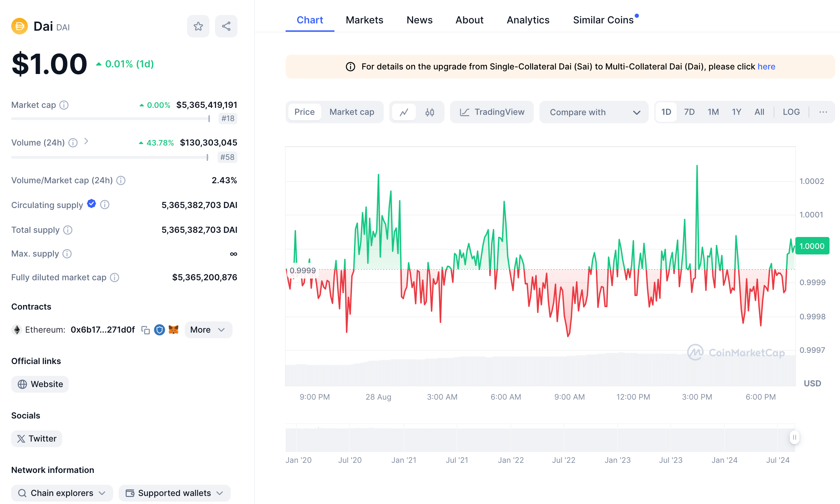Set chart range to 1M
This screenshot has height=504, width=840.
click(713, 112)
